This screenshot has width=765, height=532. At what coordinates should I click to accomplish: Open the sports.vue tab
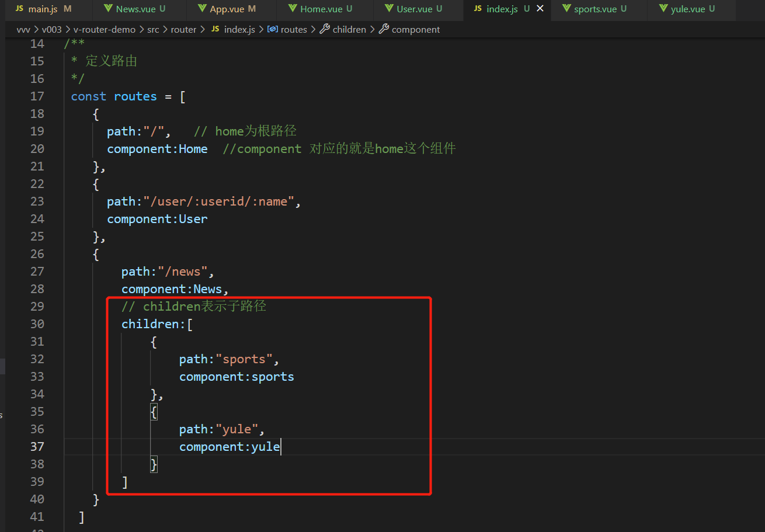(599, 9)
